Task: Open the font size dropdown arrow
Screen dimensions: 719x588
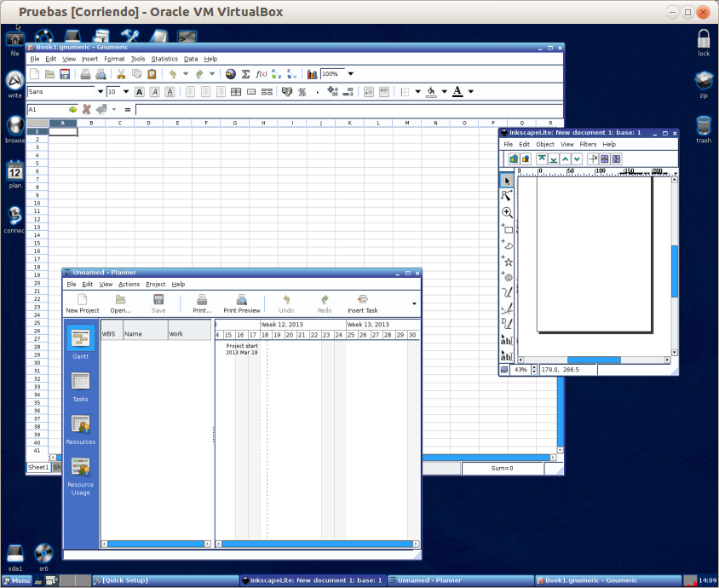Action: pyautogui.click(x=126, y=92)
